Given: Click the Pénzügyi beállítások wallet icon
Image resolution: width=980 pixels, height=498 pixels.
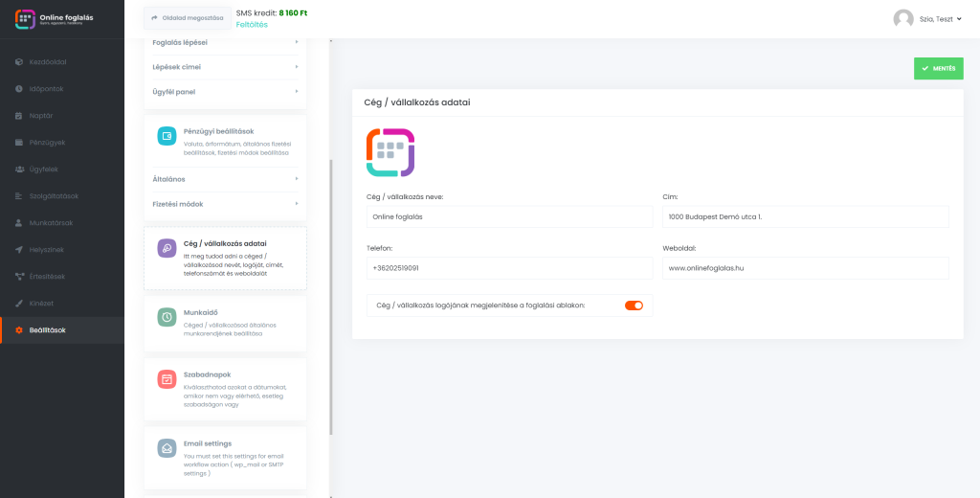Looking at the screenshot, I should point(167,136).
